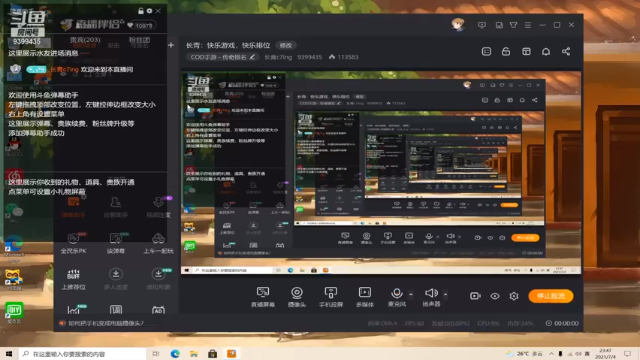Select the Microsoft Edge desktop shortcut
This screenshot has height=360, width=640.
pyautogui.click(x=14, y=248)
